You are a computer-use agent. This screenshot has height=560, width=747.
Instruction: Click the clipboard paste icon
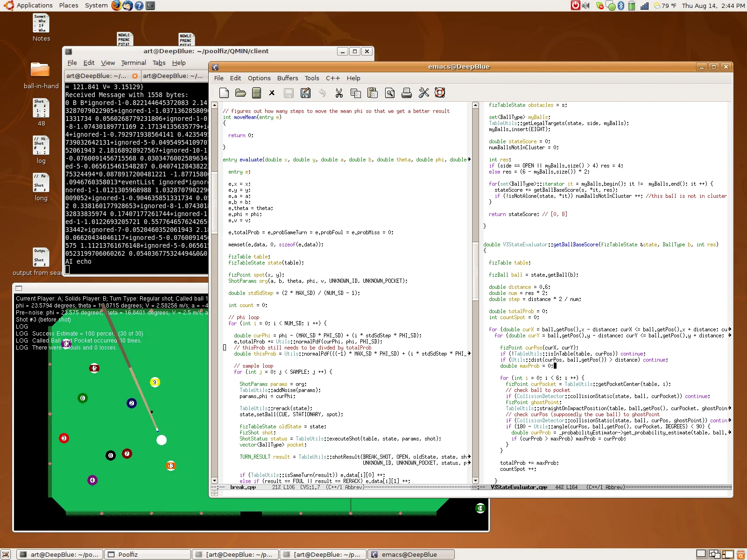[x=372, y=93]
